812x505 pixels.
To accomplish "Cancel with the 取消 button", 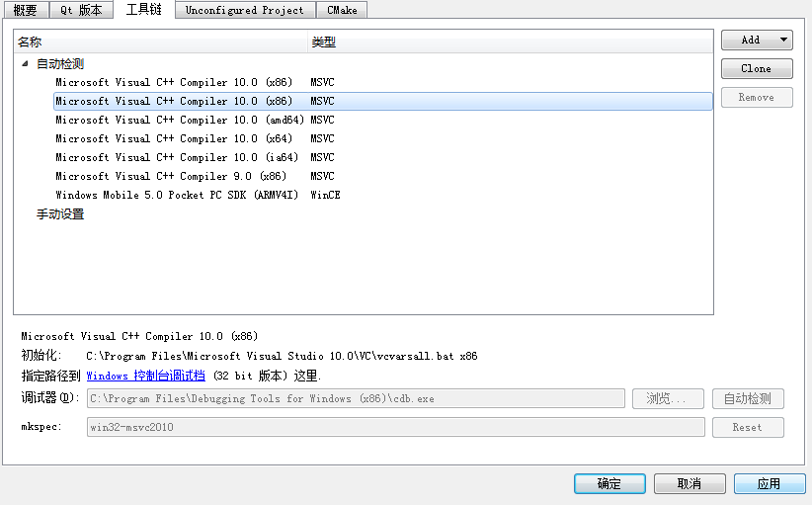I will pos(690,484).
